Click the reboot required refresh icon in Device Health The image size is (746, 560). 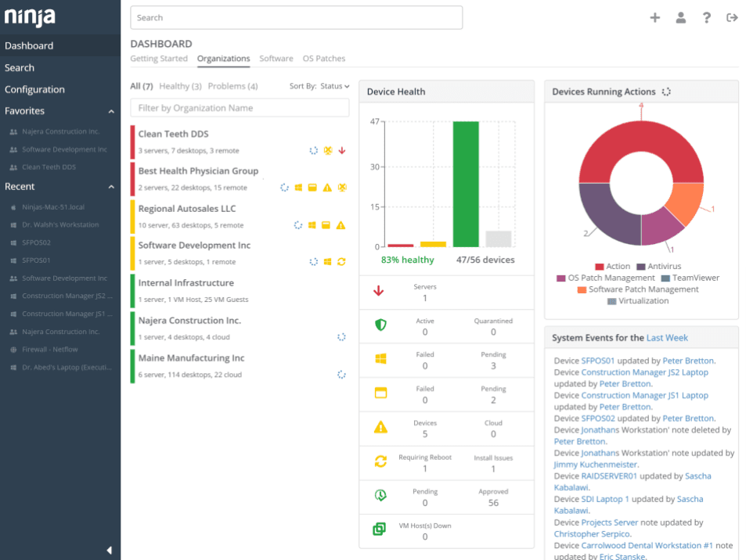coord(380,461)
